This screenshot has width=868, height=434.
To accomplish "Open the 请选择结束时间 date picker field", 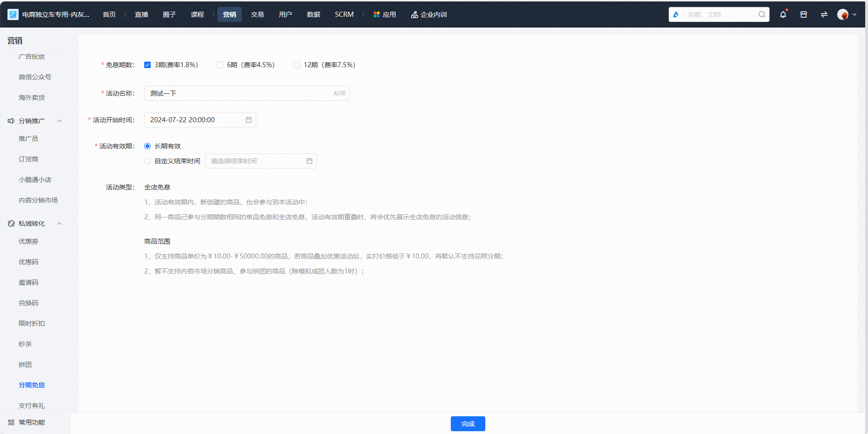I will [x=260, y=161].
